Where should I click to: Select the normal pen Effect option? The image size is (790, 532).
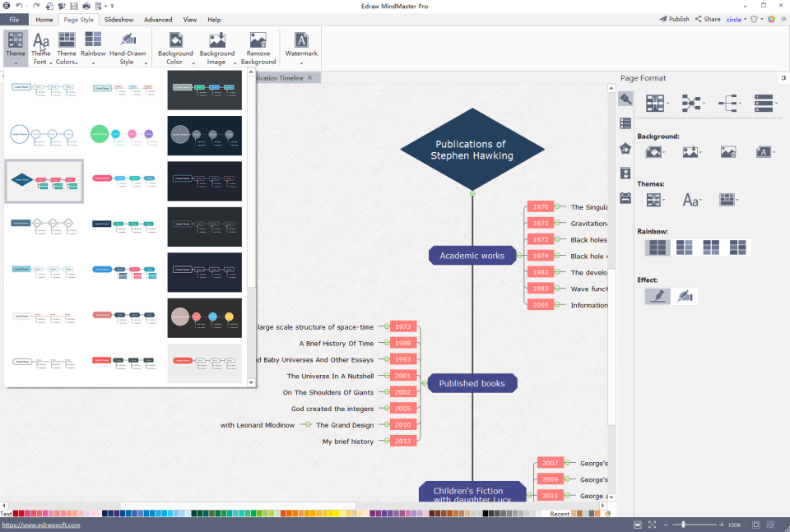(658, 296)
